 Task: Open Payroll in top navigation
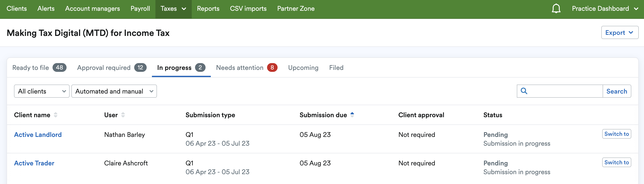point(140,9)
